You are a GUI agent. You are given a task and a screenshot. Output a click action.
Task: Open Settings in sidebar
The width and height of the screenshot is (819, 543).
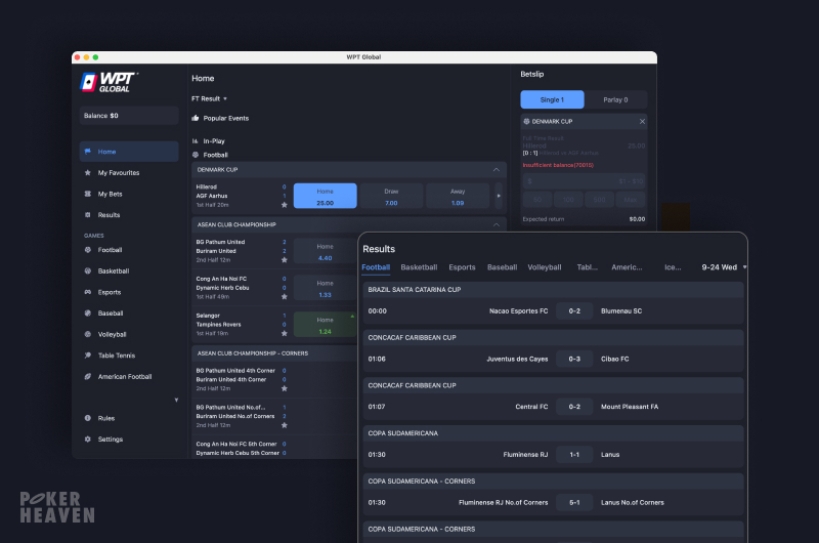[110, 439]
